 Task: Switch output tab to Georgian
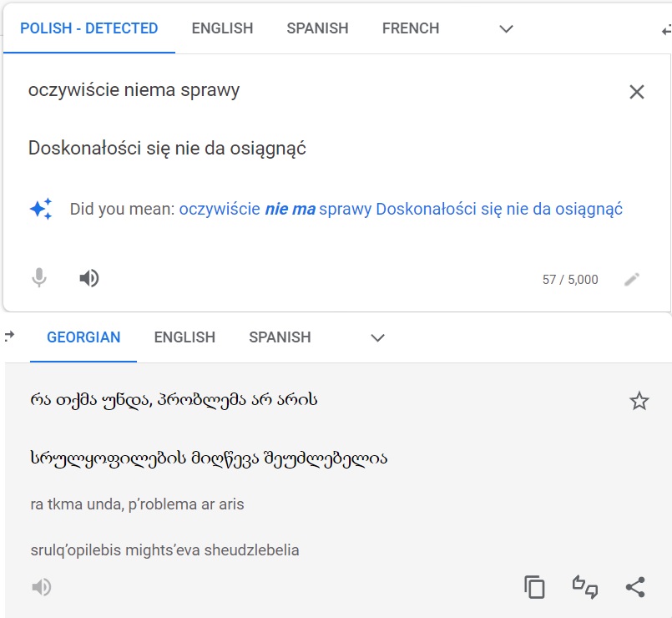click(x=83, y=337)
